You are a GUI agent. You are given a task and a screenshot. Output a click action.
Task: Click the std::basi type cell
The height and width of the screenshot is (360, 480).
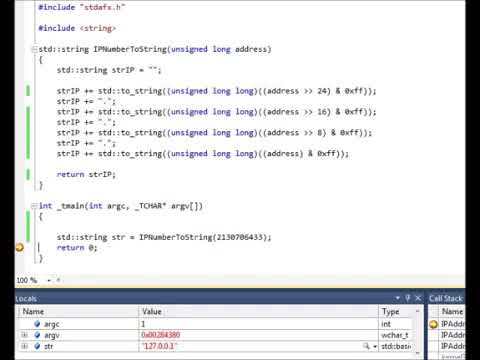coord(396,346)
